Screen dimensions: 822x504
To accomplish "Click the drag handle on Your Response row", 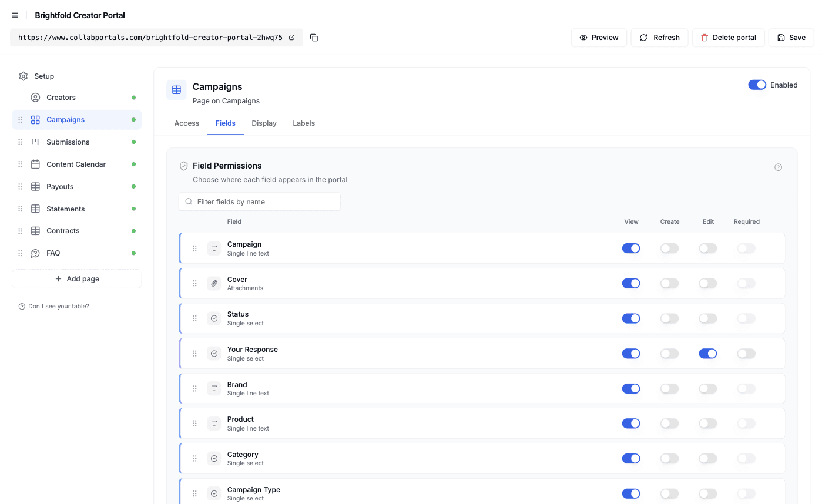I will (195, 354).
